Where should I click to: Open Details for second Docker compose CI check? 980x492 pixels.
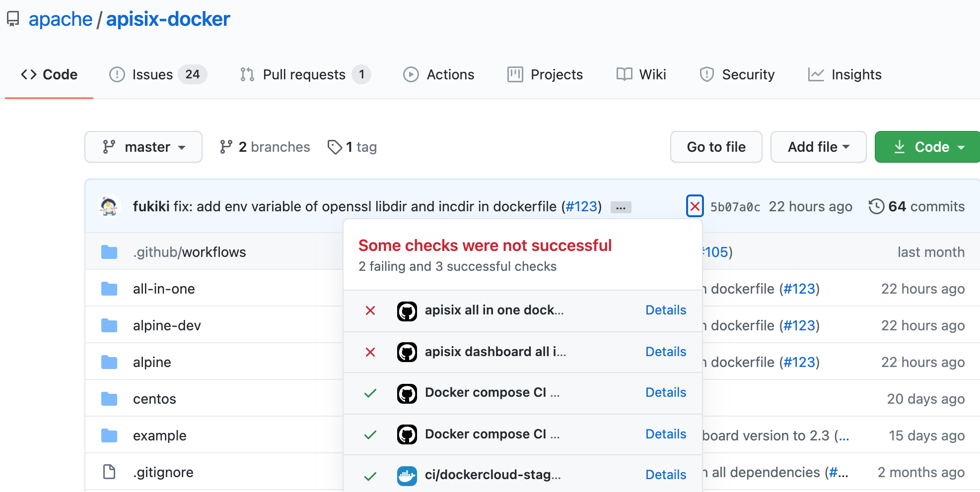(666, 434)
